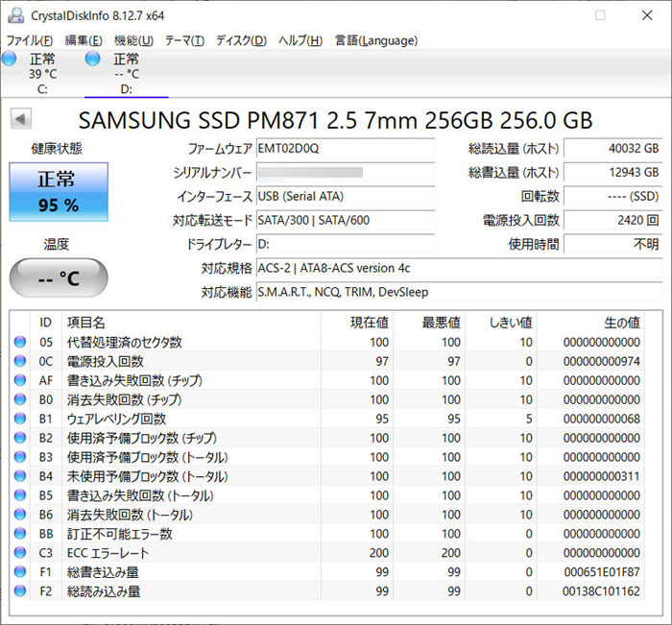
Task: Click status dot for attribute BB row
Action: [x=20, y=533]
